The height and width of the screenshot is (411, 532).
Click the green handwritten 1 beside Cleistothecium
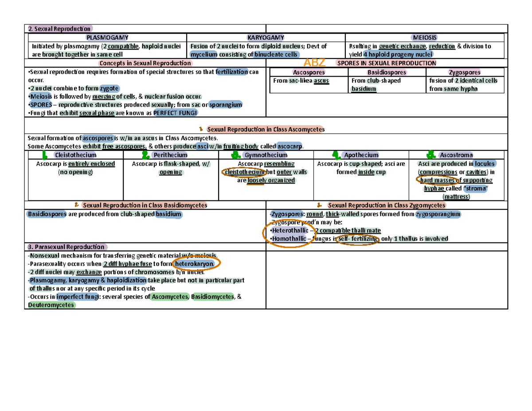(x=44, y=155)
